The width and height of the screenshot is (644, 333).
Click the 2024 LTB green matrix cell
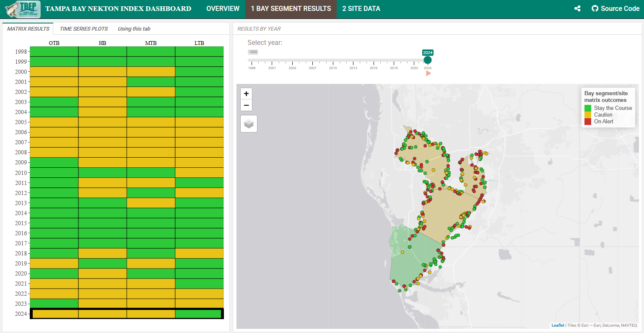[x=199, y=314]
